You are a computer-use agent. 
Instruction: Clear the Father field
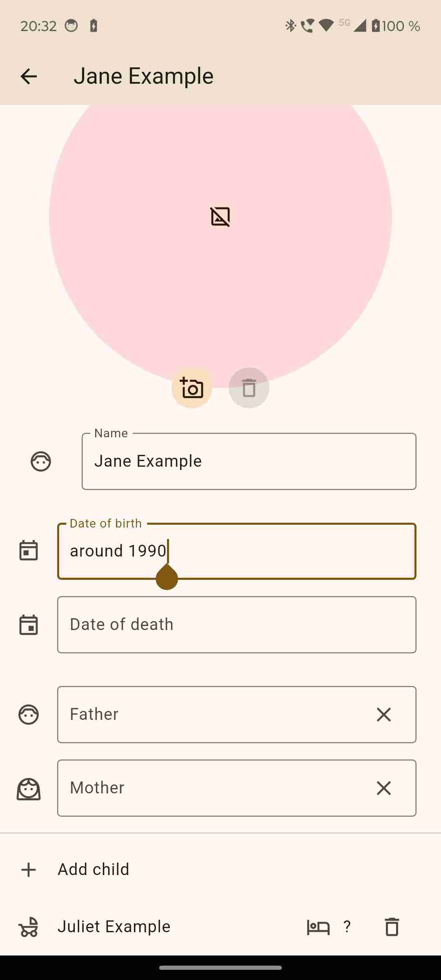383,714
